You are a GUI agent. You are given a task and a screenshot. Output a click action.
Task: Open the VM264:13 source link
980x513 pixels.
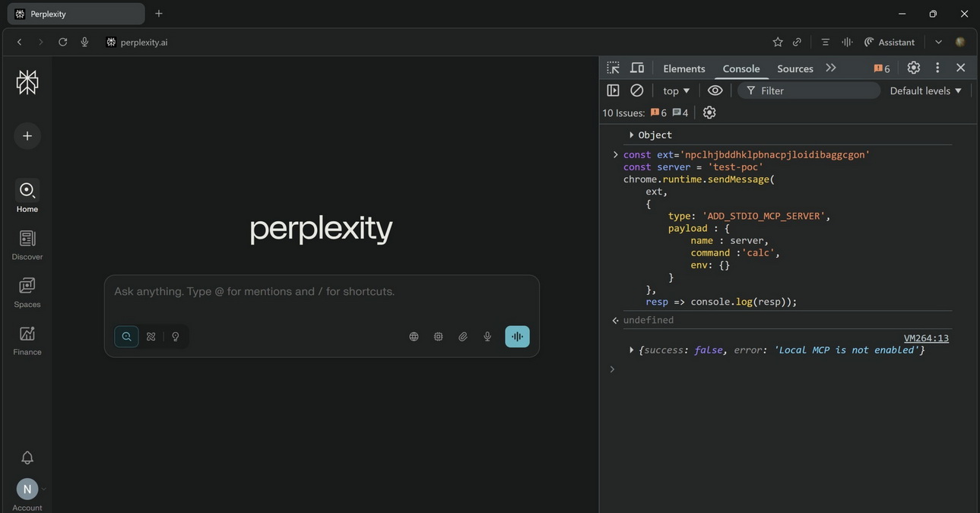(x=926, y=338)
